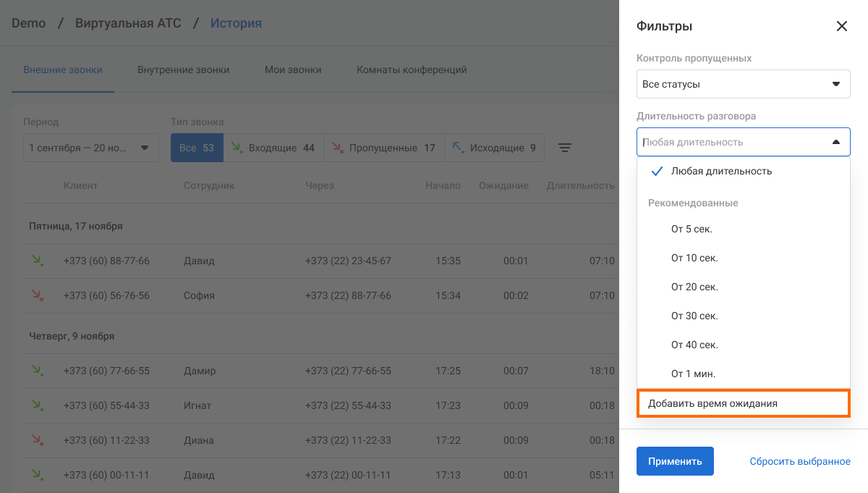Click incoming call icon in Игнат row

click(36, 405)
